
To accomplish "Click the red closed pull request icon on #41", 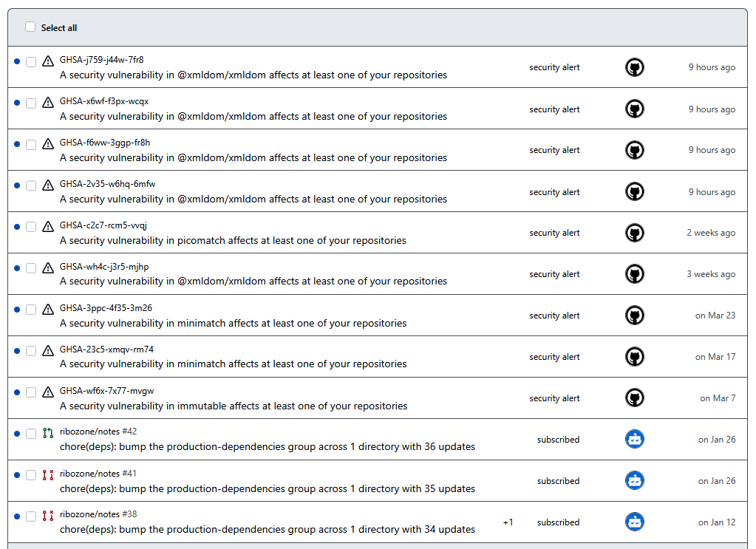I will tap(47, 474).
